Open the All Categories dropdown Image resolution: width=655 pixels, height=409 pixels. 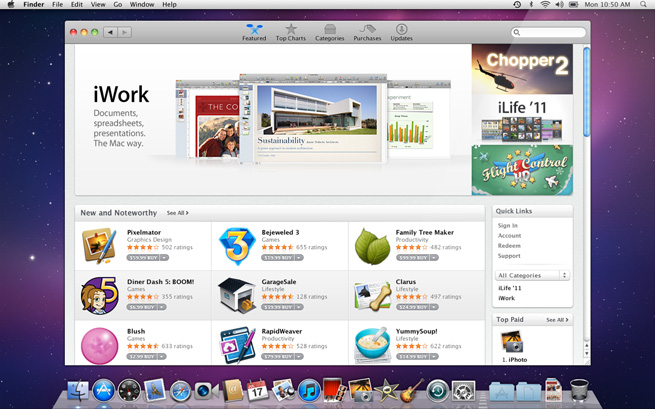point(532,275)
